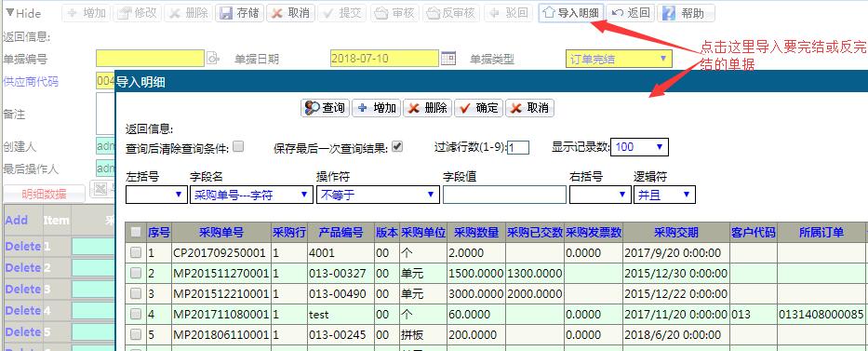
Task: Sort by 采购单号 column header
Action: (220, 233)
